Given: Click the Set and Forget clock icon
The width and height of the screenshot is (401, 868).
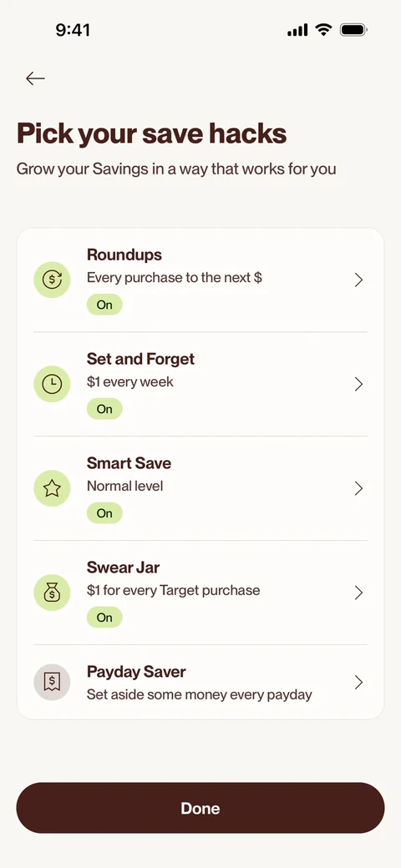Looking at the screenshot, I should pos(52,384).
